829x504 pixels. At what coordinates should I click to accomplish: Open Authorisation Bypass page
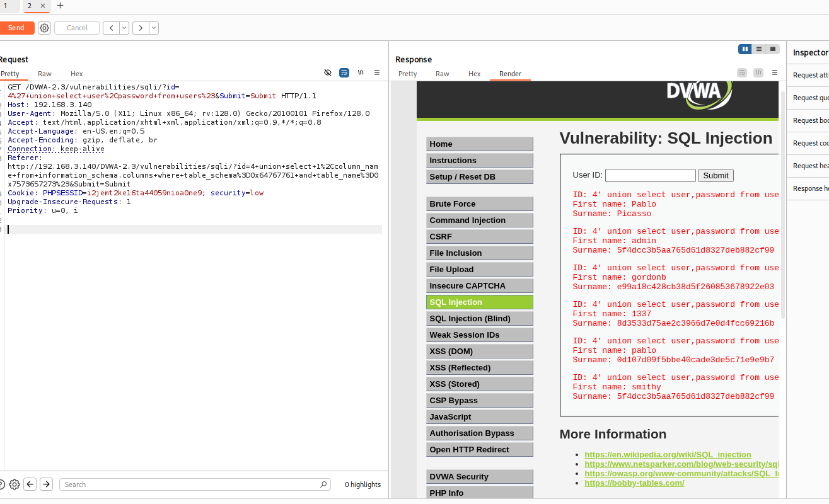click(480, 433)
